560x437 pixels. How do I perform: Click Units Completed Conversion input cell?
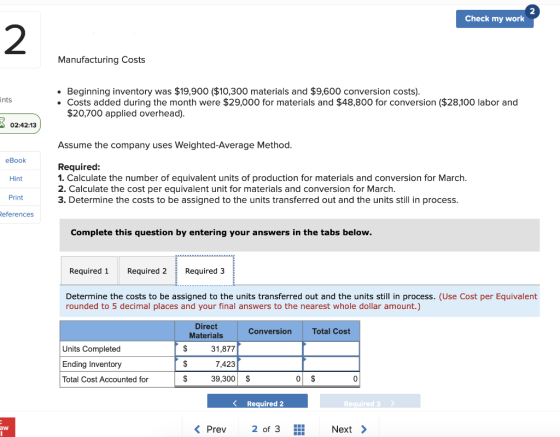coord(270,349)
